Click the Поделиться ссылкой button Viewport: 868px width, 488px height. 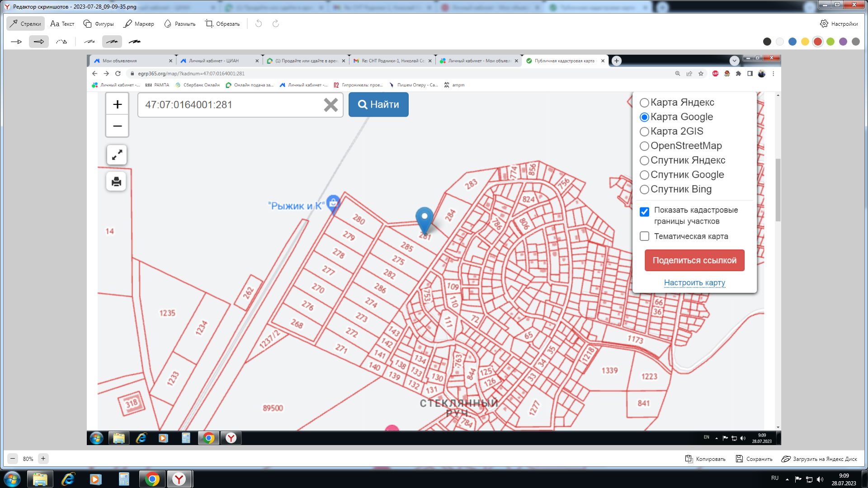694,260
